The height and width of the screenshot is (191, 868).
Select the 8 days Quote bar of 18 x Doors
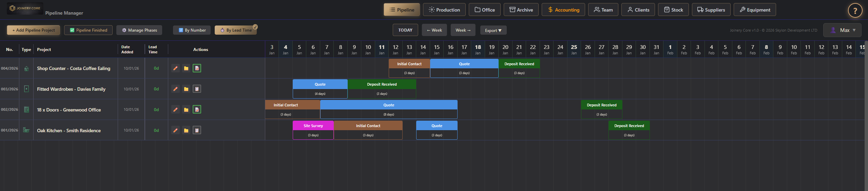pyautogui.click(x=389, y=110)
